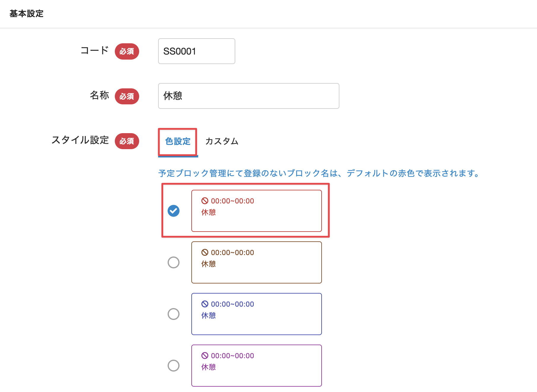Click the brown prohibition icon in second block
The height and width of the screenshot is (392, 537).
pos(205,252)
